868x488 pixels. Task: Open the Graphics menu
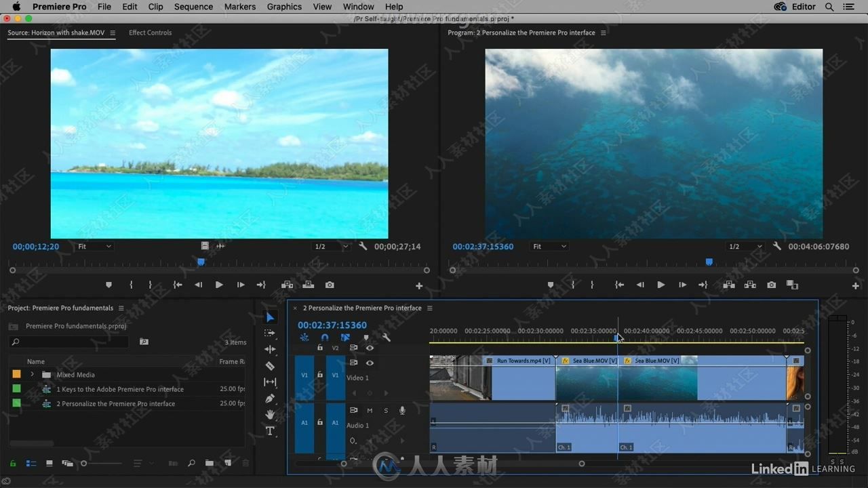[284, 7]
